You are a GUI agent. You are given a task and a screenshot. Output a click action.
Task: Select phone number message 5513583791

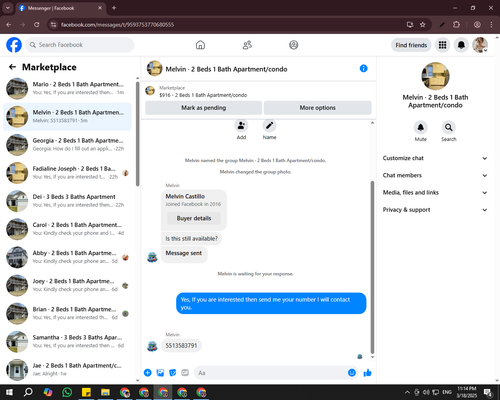(181, 345)
